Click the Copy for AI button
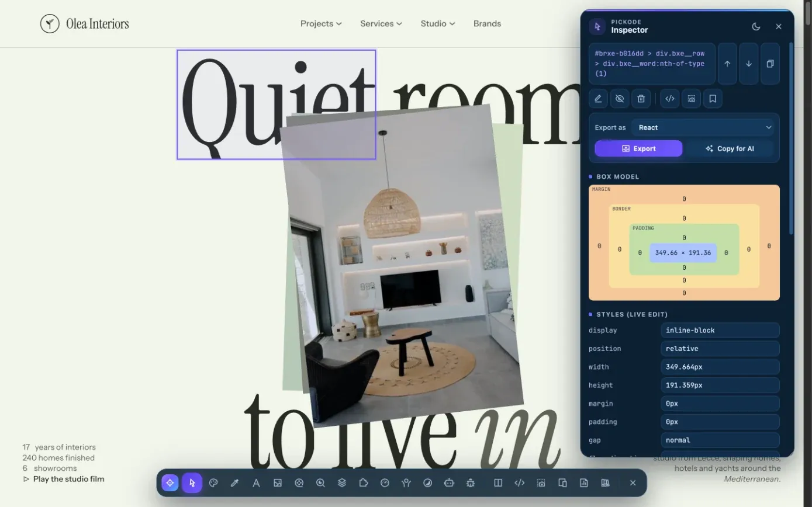Screen dimensions: 812x507 (x=730, y=148)
